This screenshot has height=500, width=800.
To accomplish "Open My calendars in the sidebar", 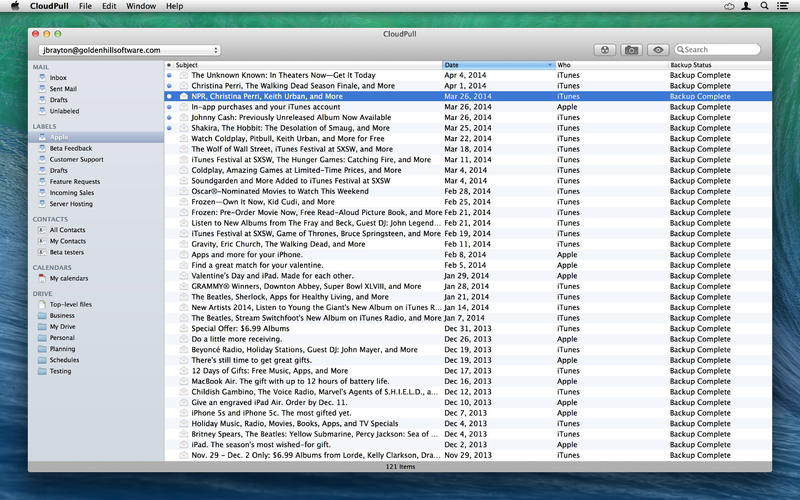I will point(69,278).
